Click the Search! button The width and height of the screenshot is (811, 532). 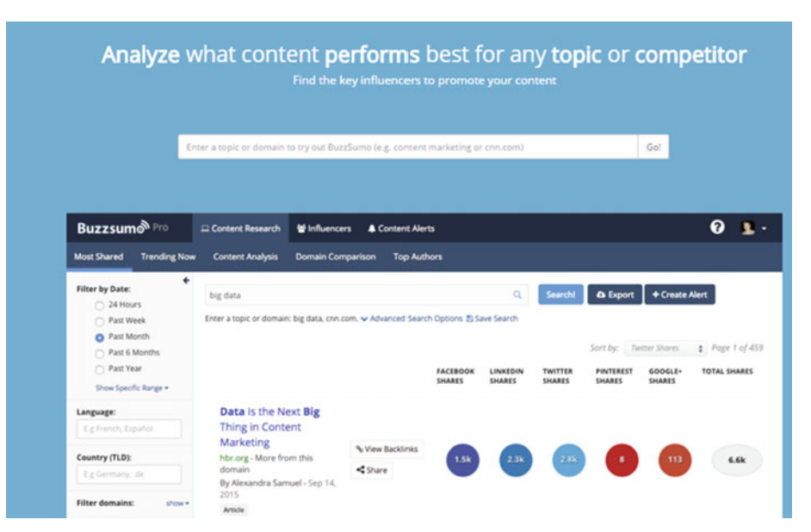coord(560,294)
